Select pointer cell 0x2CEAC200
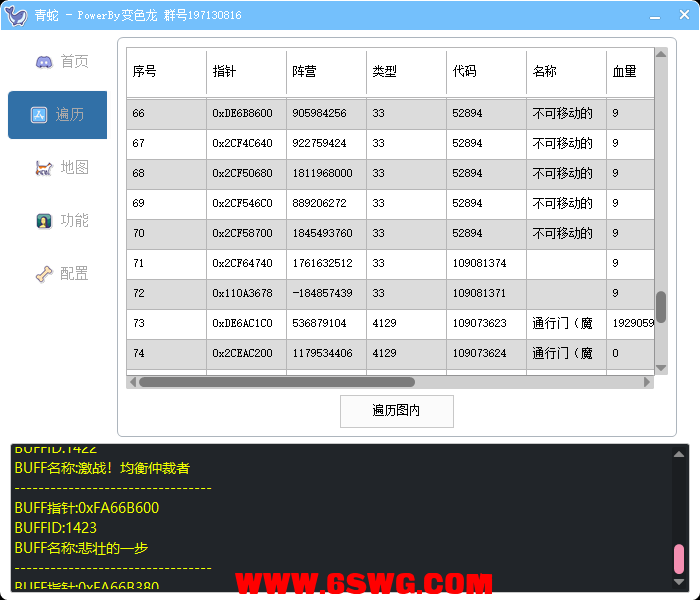700x600 pixels. coord(246,354)
